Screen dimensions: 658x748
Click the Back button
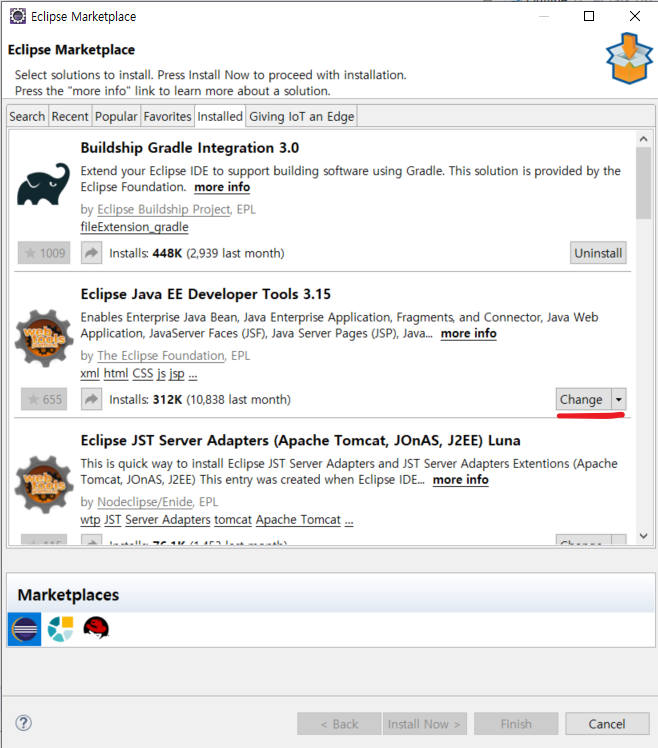pyautogui.click(x=339, y=724)
